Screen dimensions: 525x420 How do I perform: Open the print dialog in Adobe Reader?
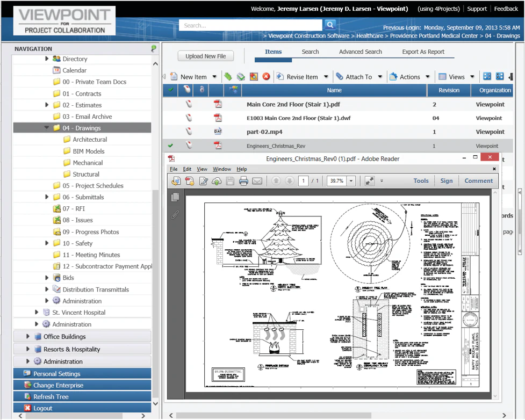coord(242,181)
